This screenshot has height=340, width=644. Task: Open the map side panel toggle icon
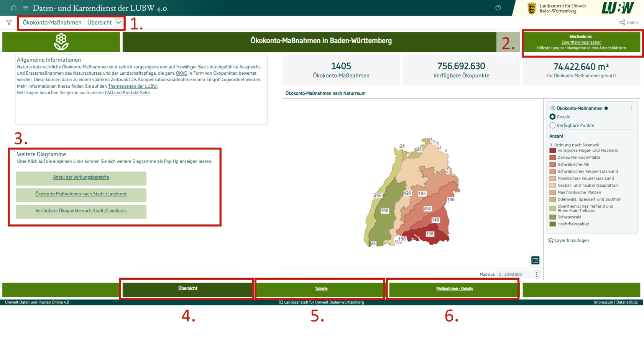coord(536,260)
